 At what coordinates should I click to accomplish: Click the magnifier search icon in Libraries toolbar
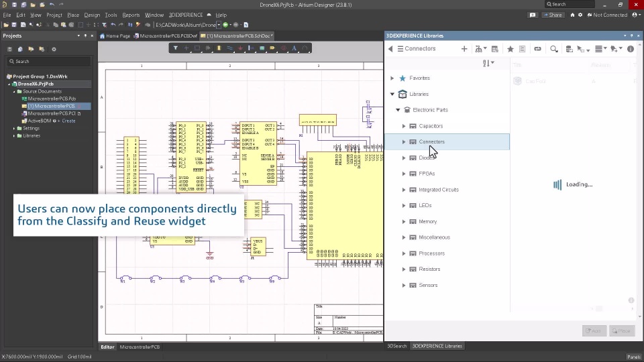(554, 49)
